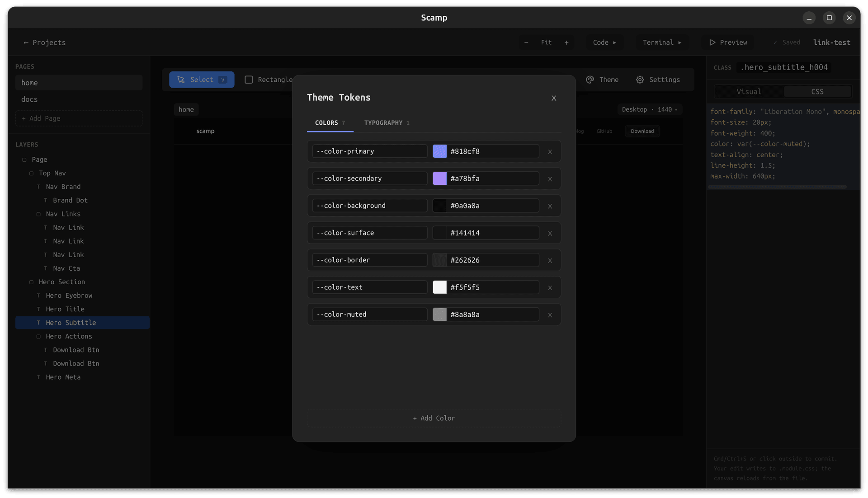Remove the --color-text token
This screenshot has width=868, height=498.
pyautogui.click(x=550, y=287)
